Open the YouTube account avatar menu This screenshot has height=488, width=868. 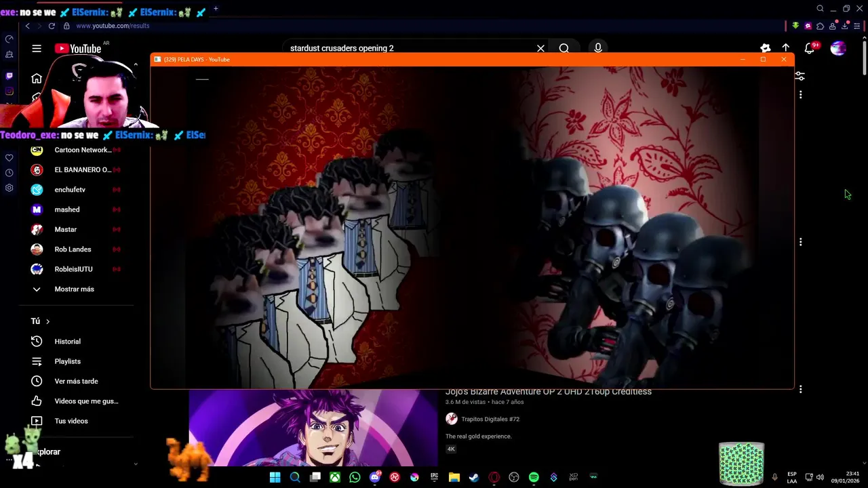(x=838, y=48)
